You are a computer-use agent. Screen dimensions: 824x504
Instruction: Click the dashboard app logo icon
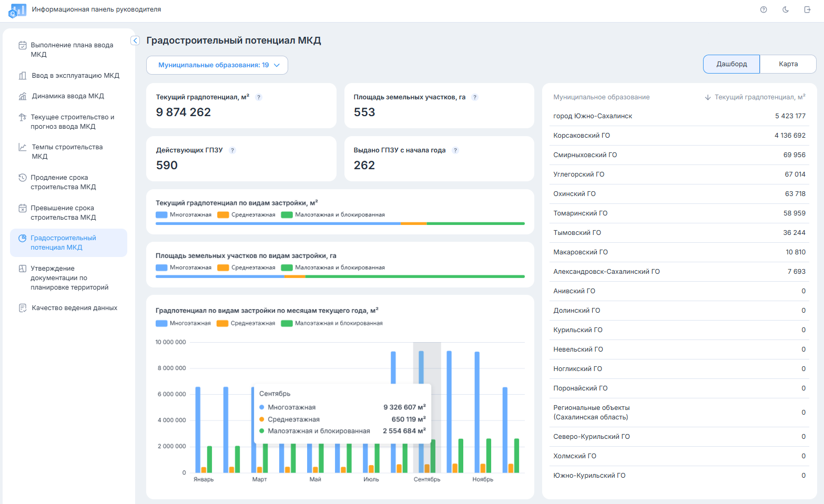17,11
